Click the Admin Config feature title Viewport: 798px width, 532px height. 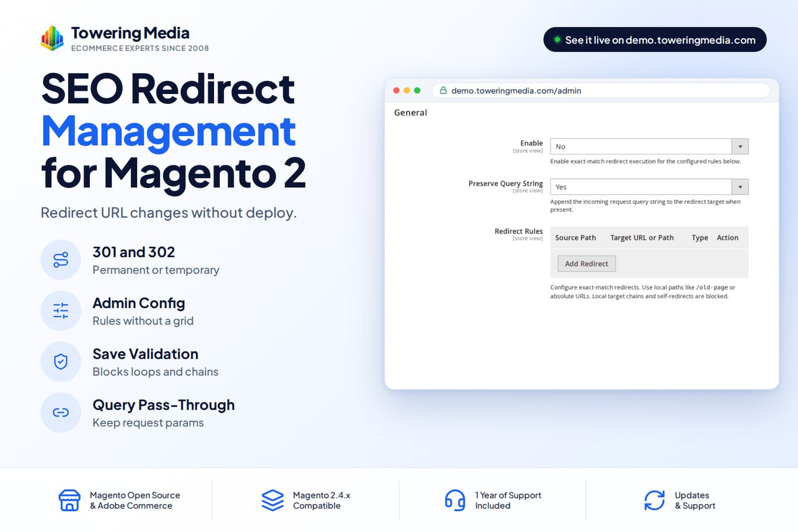click(x=139, y=303)
